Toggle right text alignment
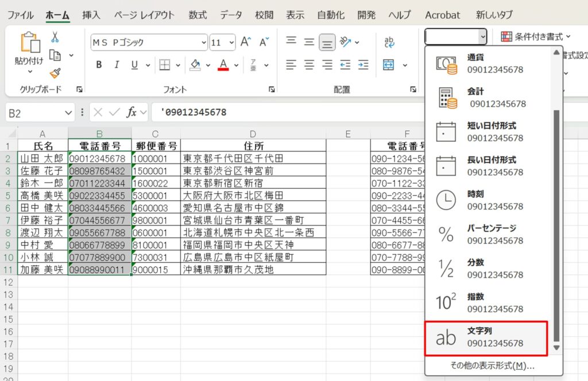The width and height of the screenshot is (588, 381). pyautogui.click(x=327, y=65)
